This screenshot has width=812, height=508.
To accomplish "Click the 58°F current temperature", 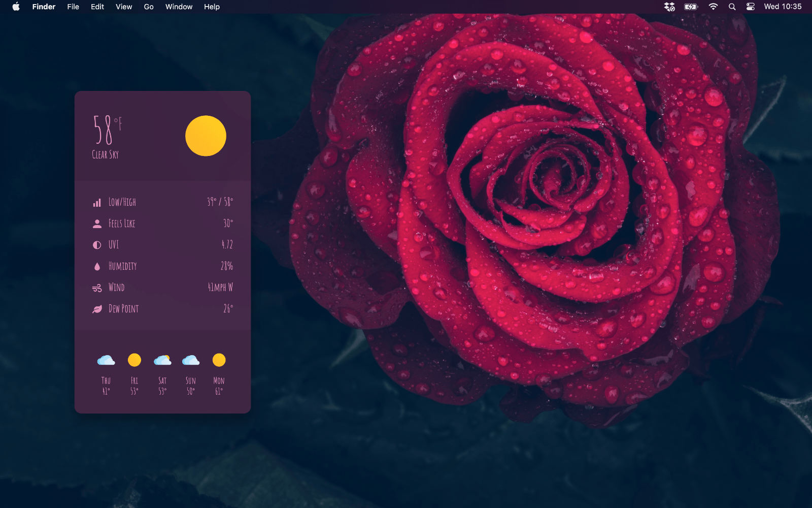I will tap(107, 130).
